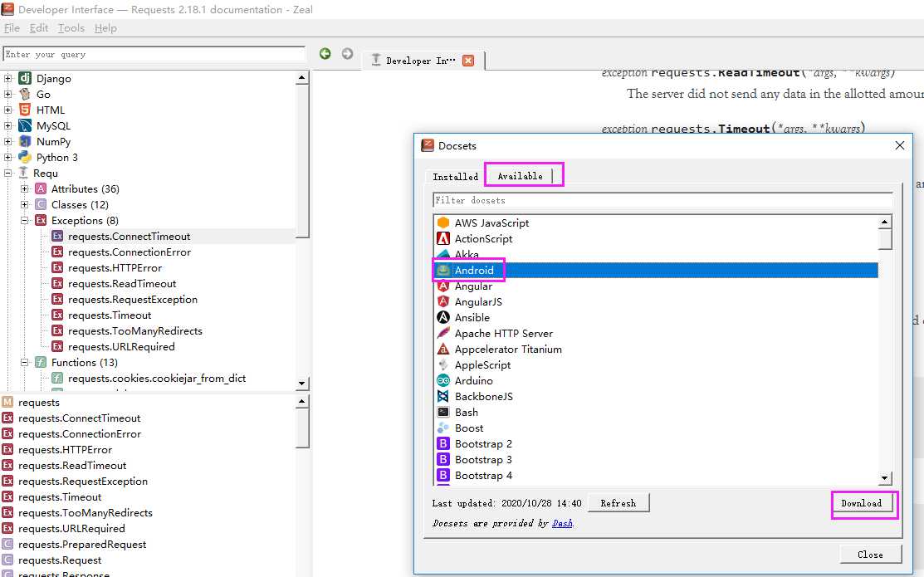Viewport: 924px width, 577px height.
Task: Click the Python 3 docset icon
Action: click(x=25, y=158)
